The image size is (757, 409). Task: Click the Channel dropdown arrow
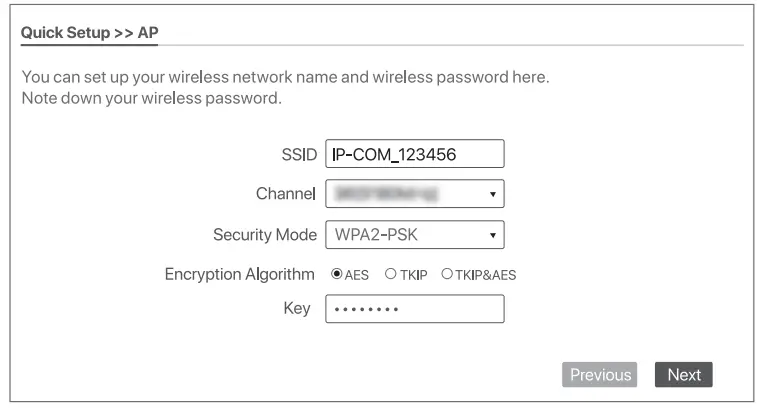click(493, 194)
